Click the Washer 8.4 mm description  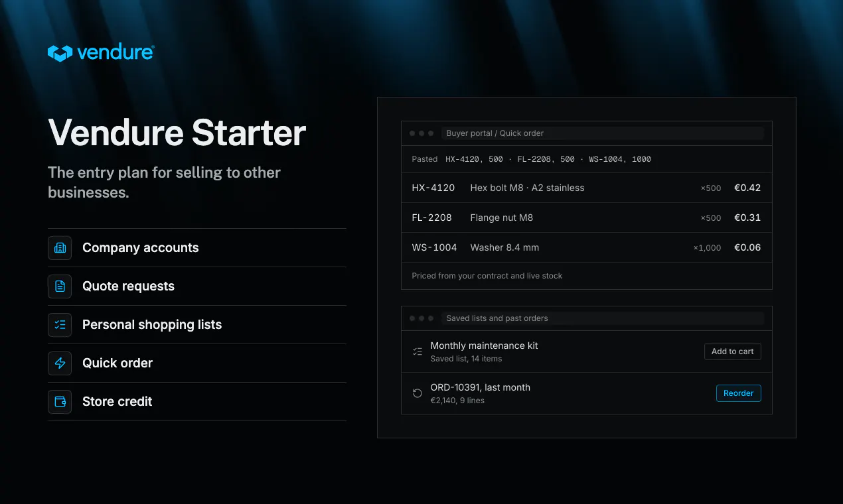click(x=504, y=247)
